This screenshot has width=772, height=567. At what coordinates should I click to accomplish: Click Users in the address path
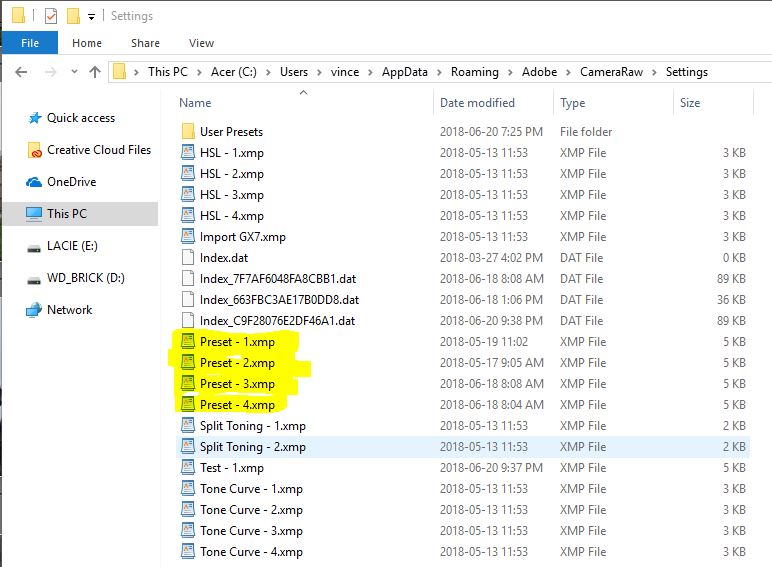point(294,72)
